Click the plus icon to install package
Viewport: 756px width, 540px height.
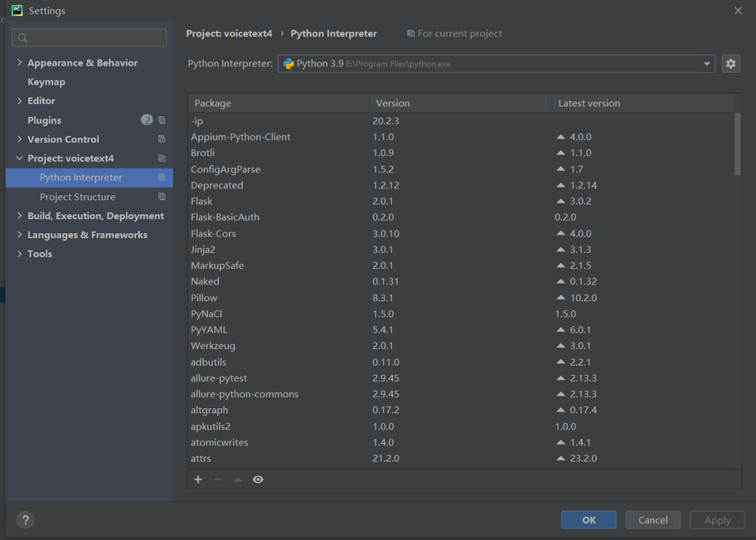click(198, 479)
